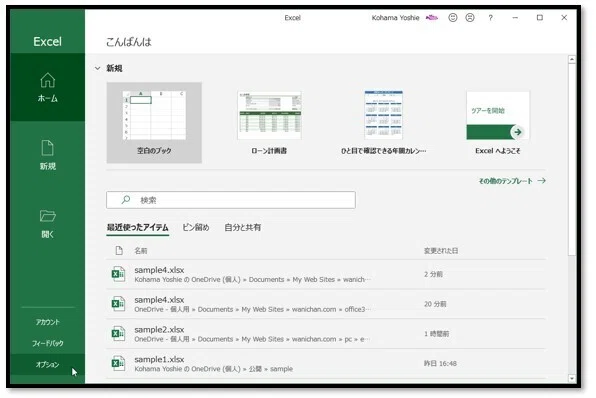Screen dimensions: 596x398
Task: Click the search magnifier icon
Action: (x=125, y=200)
